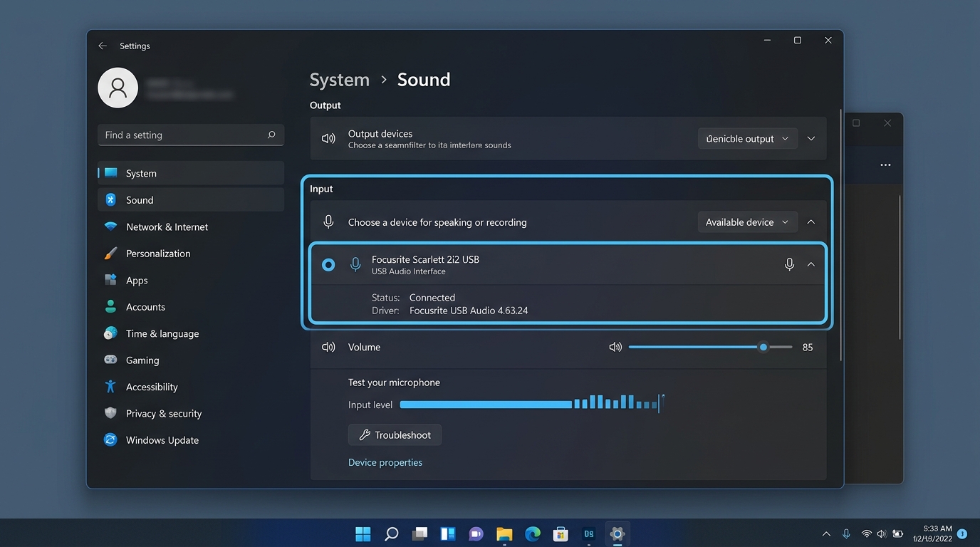Click System in the breadcrumb heading
The width and height of the screenshot is (980, 547).
[340, 80]
